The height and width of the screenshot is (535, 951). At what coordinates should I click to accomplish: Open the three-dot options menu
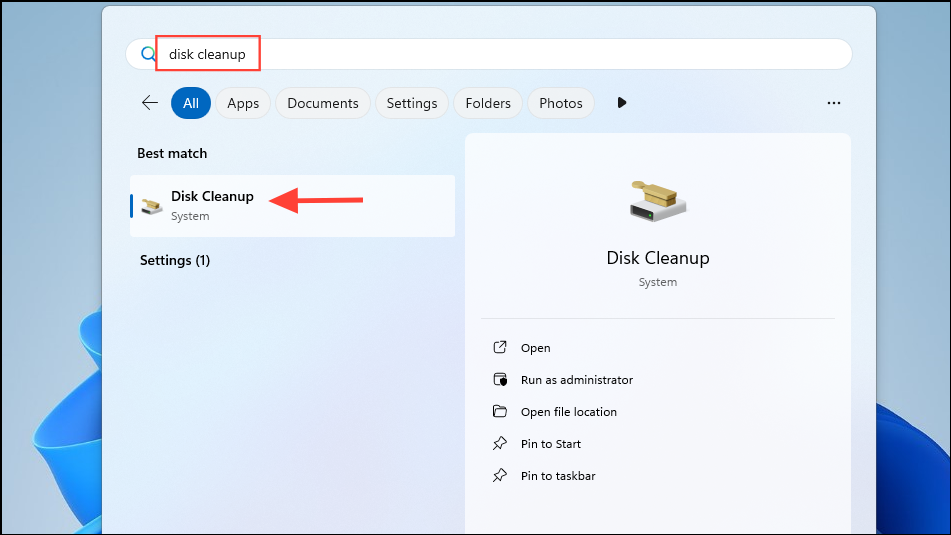point(834,103)
